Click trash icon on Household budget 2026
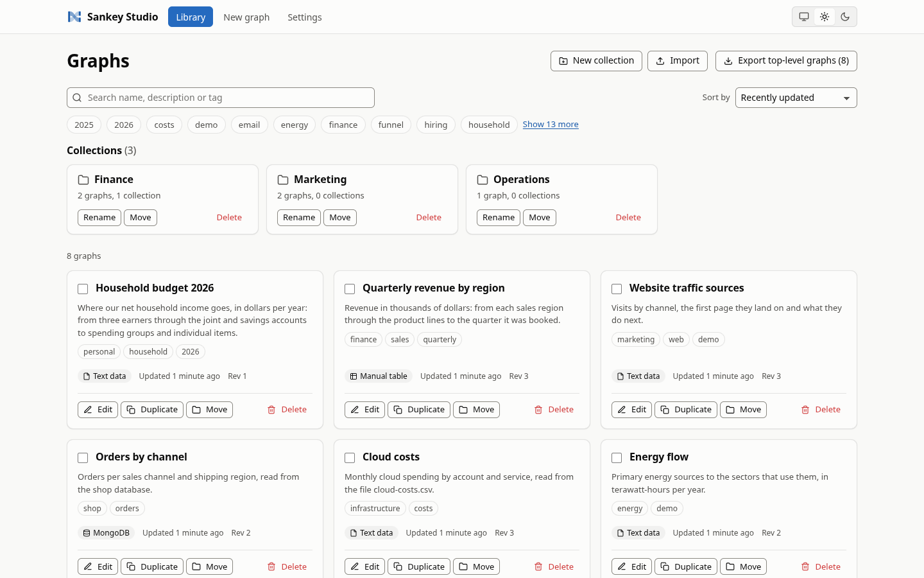 click(271, 410)
